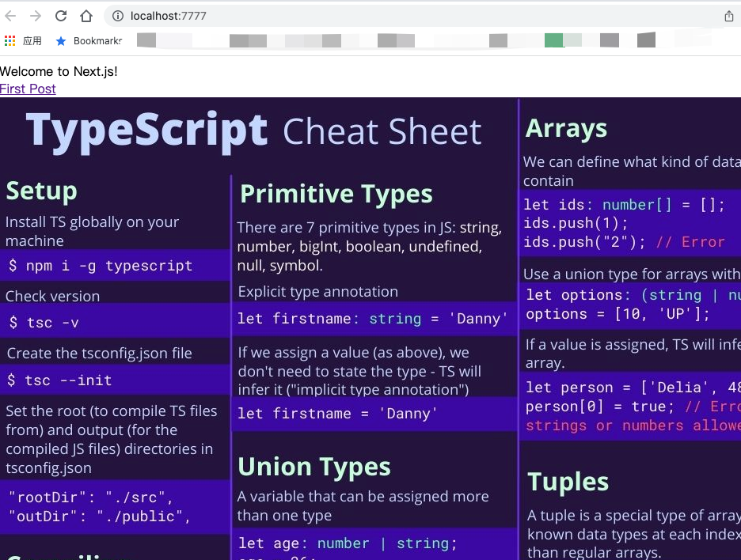Viewport: 741px width, 560px height.
Task: Click the Union Types heading
Action: pyautogui.click(x=314, y=467)
